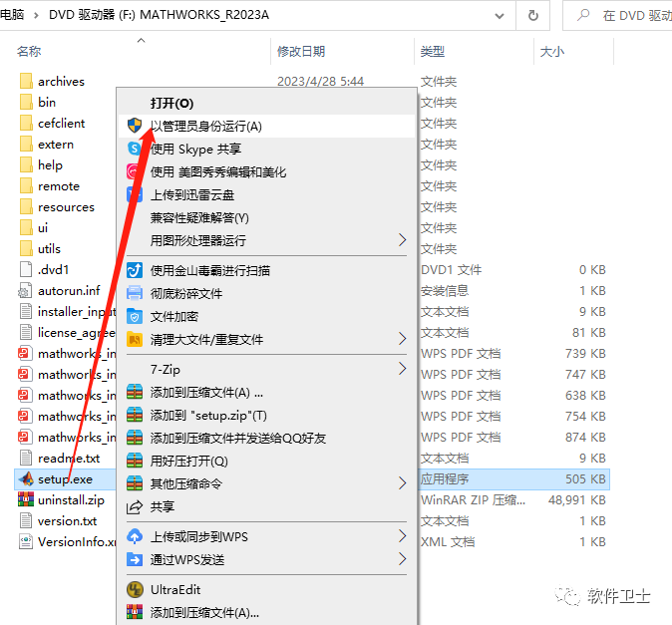
Task: Click the archives folder icon
Action: [26, 81]
